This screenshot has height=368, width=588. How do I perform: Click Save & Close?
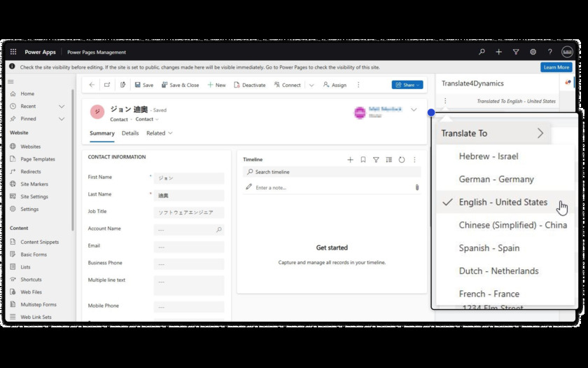(x=181, y=85)
